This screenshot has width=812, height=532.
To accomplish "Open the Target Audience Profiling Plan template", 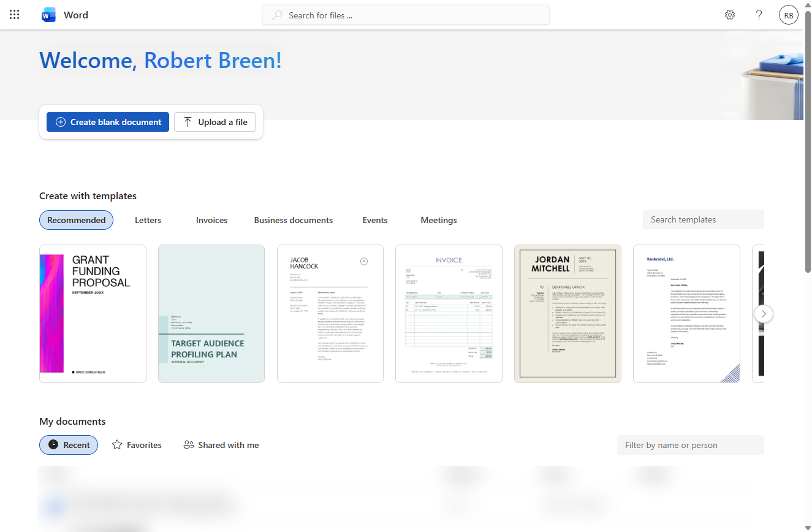I will pyautogui.click(x=211, y=314).
